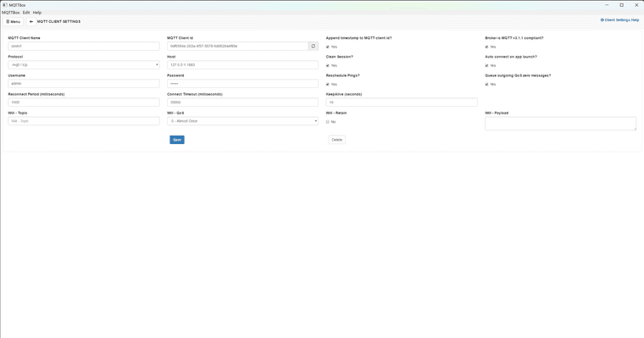Toggle Auto connect on app launch checkbox
Screen dimensions: 644x338
[486, 66]
